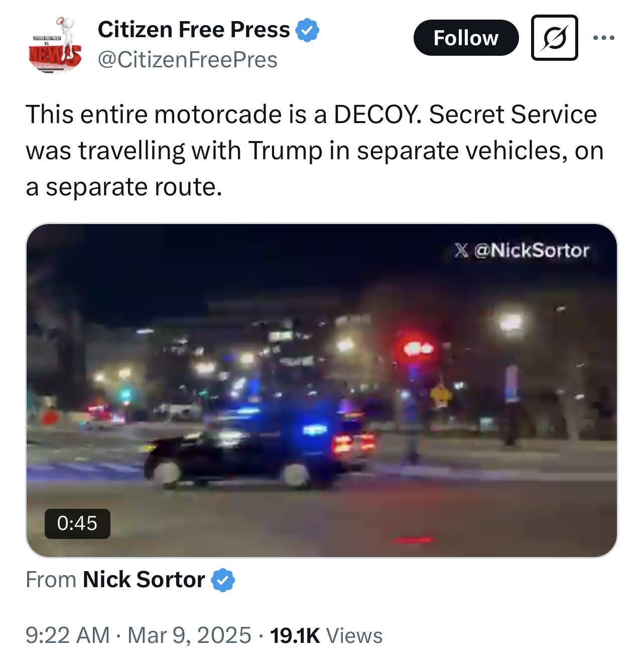Viewport: 644px width, 656px height.
Task: Click the Citizen Free Press display name
Action: click(194, 30)
